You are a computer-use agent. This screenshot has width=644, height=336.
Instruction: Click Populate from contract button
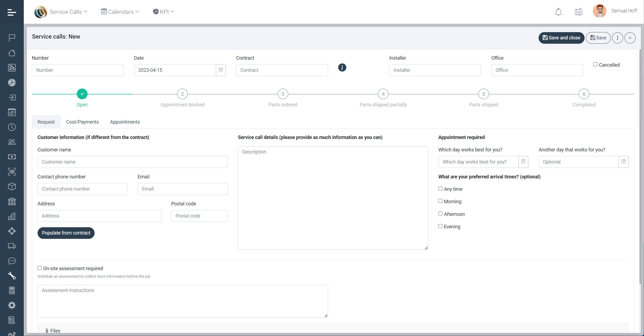point(66,233)
